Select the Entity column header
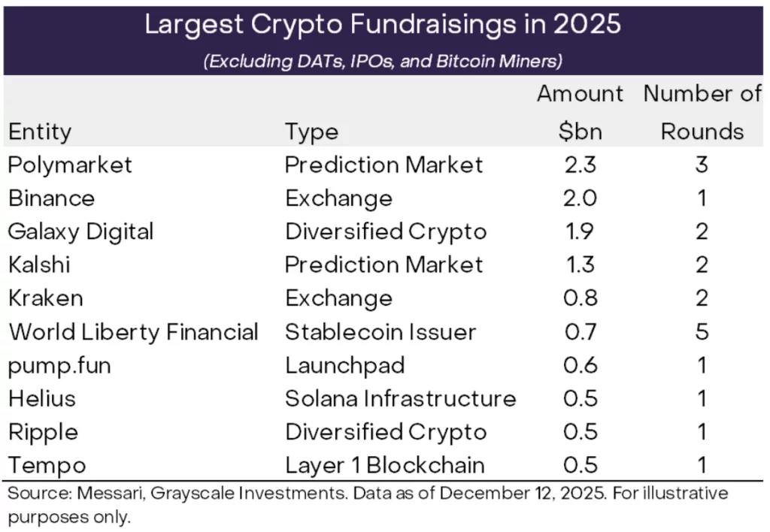Viewport: 770px width, 532px height. 40,132
